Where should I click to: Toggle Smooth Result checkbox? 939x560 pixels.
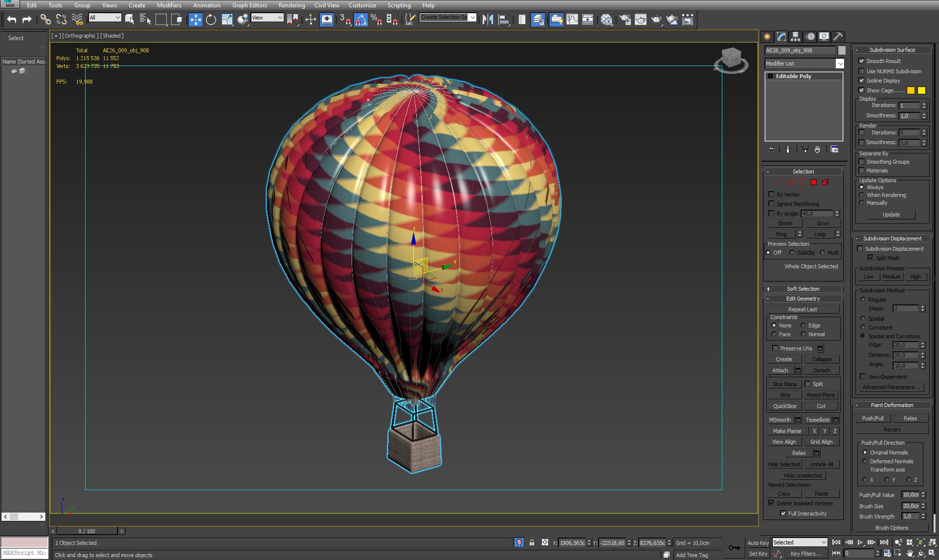point(862,61)
